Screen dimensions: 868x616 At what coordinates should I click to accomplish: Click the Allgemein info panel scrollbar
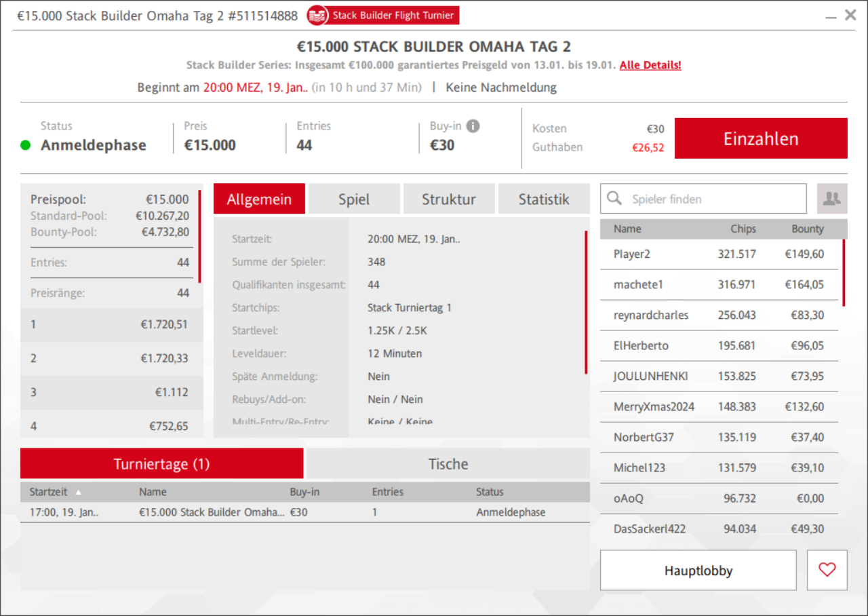point(587,303)
